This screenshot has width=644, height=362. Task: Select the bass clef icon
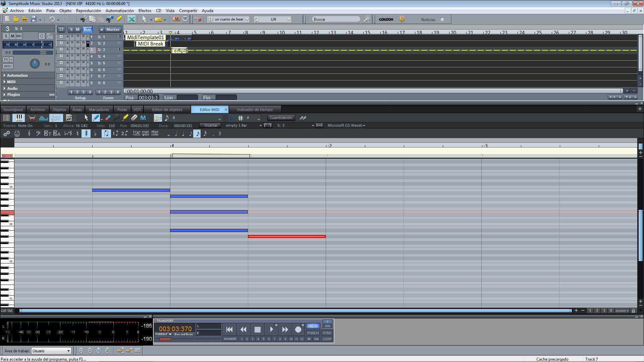[x=38, y=134]
